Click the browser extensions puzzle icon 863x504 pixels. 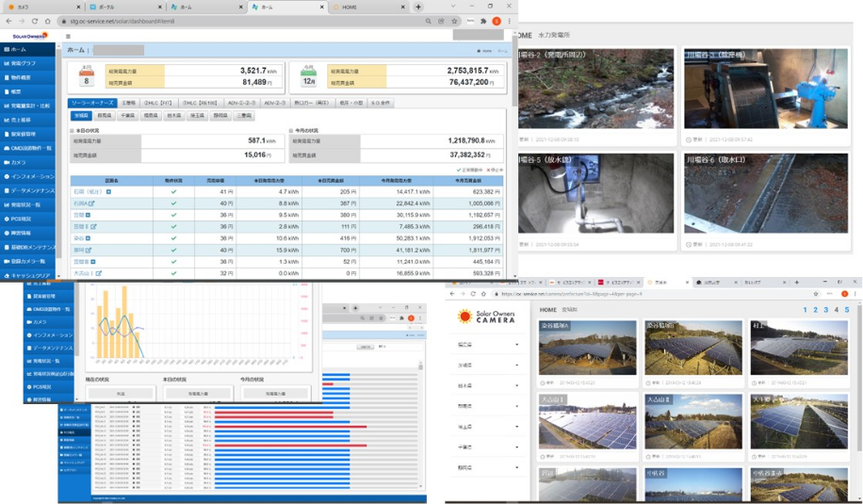(483, 21)
